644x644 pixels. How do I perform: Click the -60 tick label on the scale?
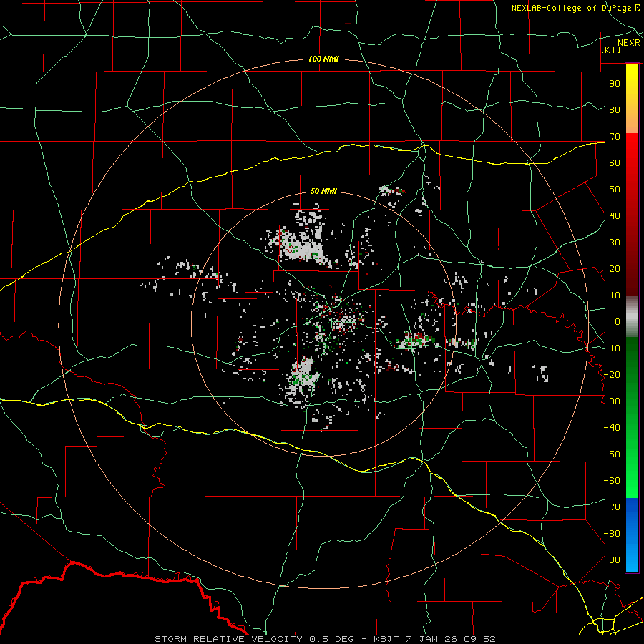click(x=612, y=481)
